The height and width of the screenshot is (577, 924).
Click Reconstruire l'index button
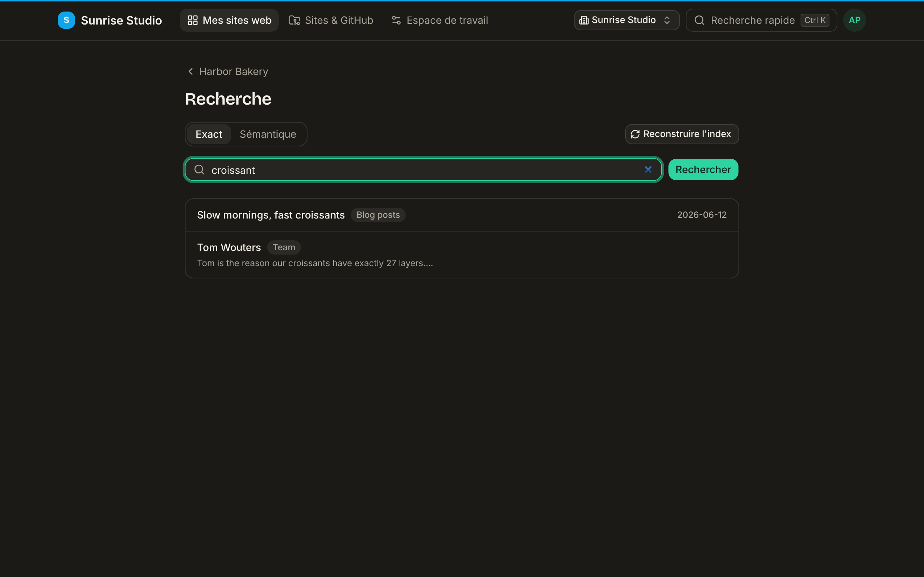(681, 134)
